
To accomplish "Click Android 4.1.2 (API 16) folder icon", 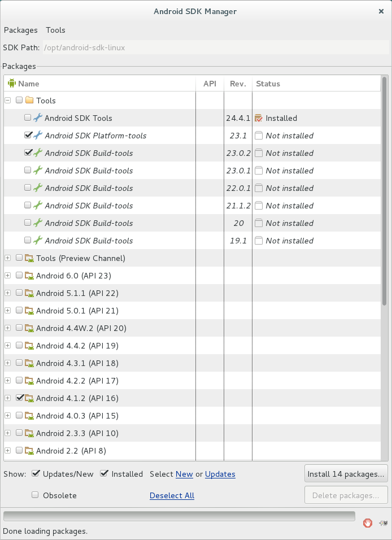I will click(x=29, y=398).
